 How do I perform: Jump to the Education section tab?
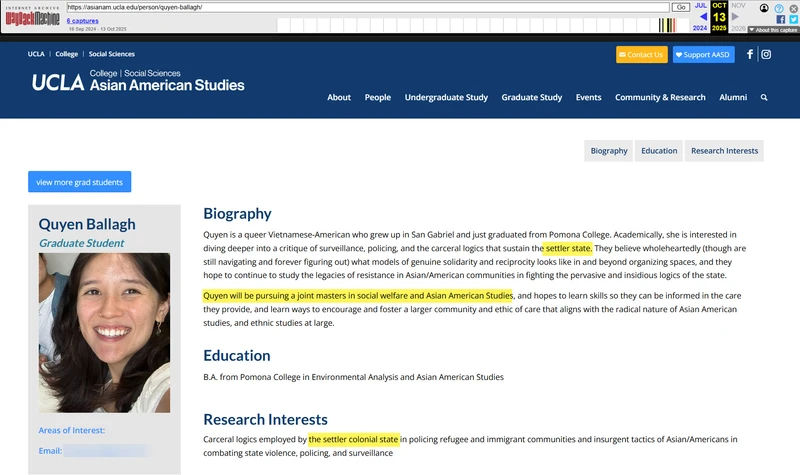(x=659, y=151)
